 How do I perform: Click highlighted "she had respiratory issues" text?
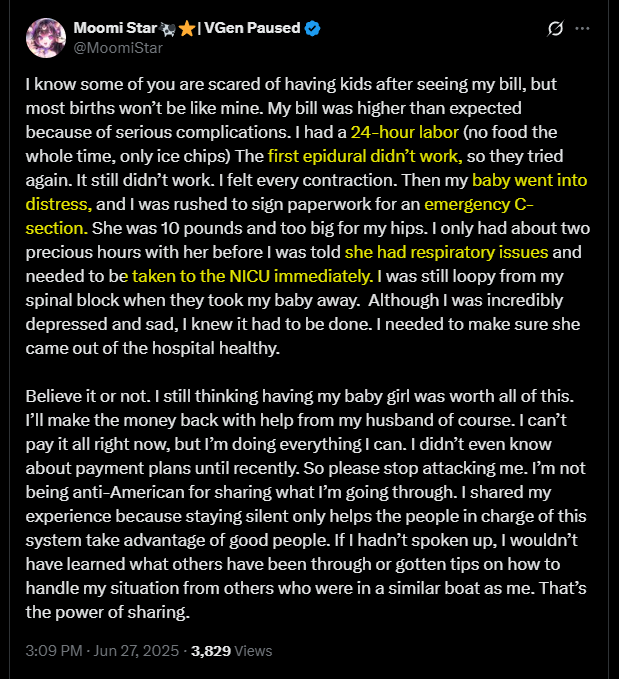pos(447,252)
